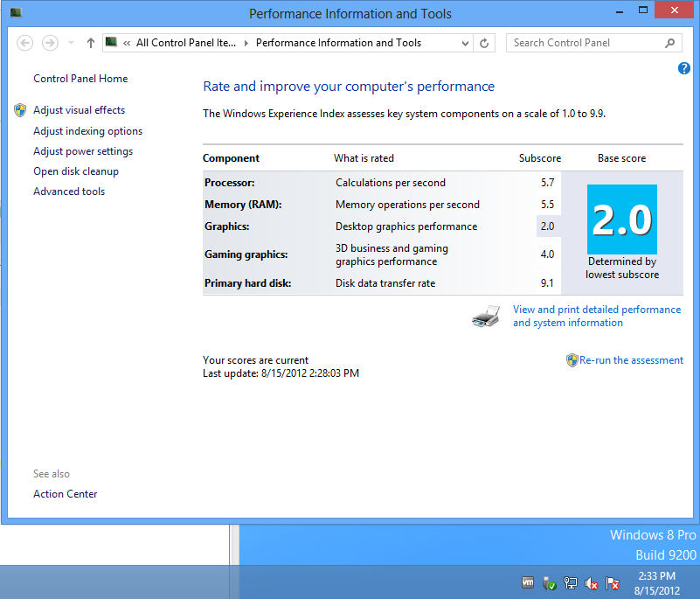Close the Performance Information and Tools window
The height and width of the screenshot is (599, 700).
click(x=675, y=10)
